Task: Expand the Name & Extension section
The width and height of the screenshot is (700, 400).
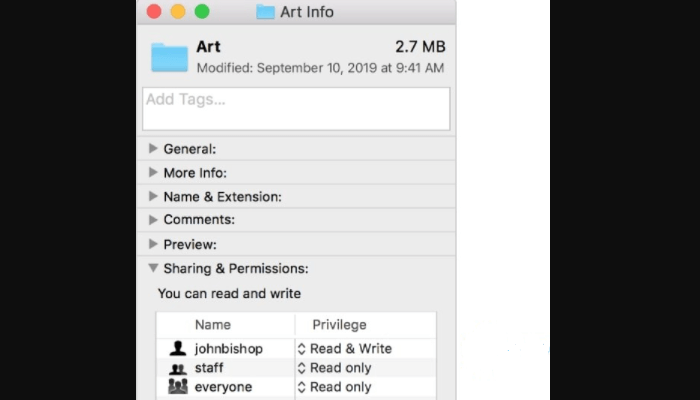Action: 153,197
